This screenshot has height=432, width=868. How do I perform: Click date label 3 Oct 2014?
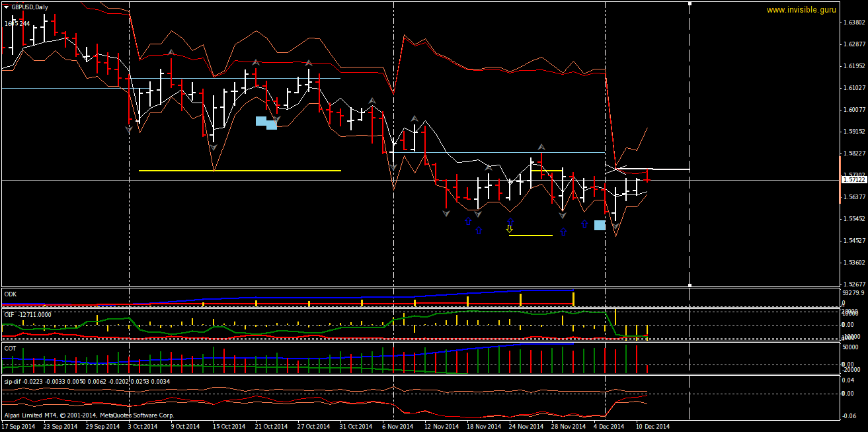142,427
